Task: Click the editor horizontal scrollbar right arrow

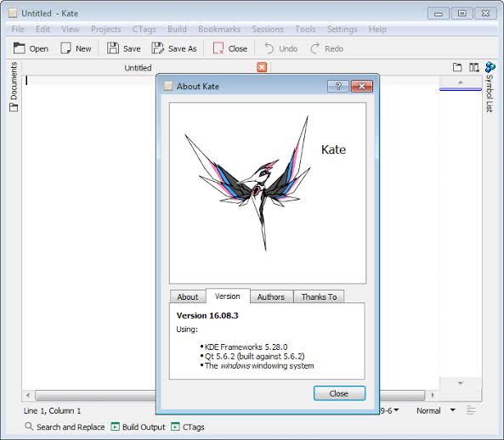Action: [x=432, y=395]
